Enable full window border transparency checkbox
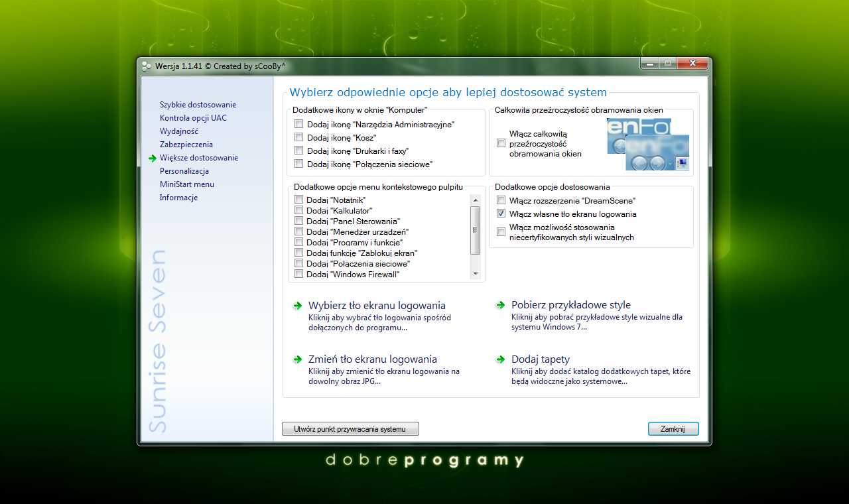The height and width of the screenshot is (504, 849). (x=501, y=143)
